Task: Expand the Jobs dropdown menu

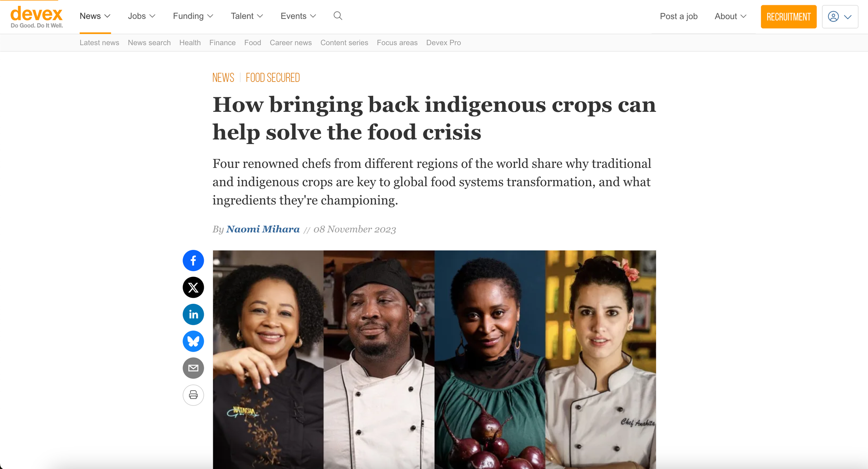Action: [x=141, y=16]
